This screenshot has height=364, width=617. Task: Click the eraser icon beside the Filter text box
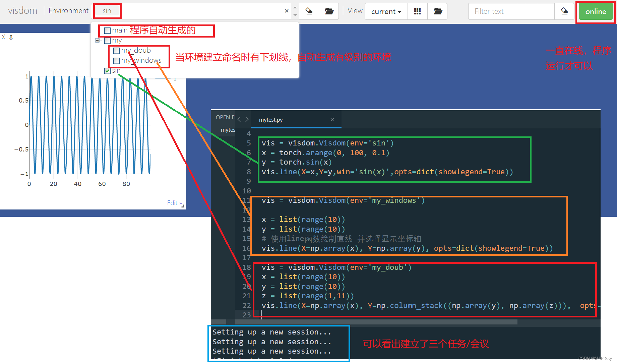point(564,11)
